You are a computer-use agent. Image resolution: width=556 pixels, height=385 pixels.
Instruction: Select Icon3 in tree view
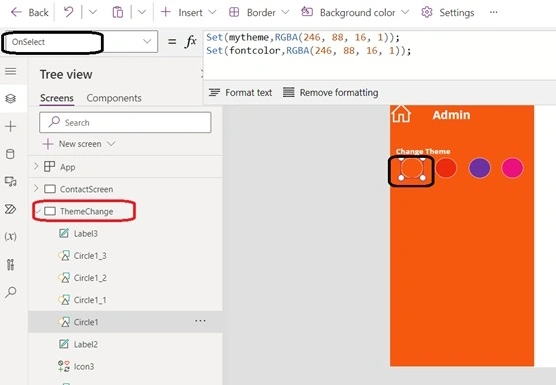click(x=84, y=366)
